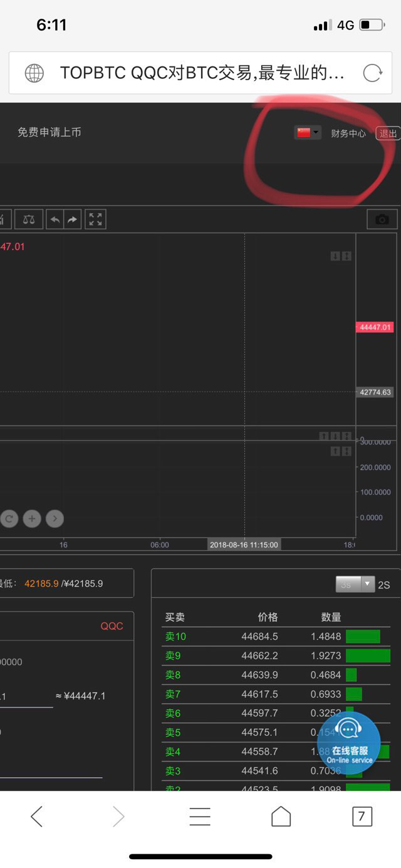Click the compare symbols scale icon
The width and height of the screenshot is (401, 868).
pyautogui.click(x=29, y=219)
